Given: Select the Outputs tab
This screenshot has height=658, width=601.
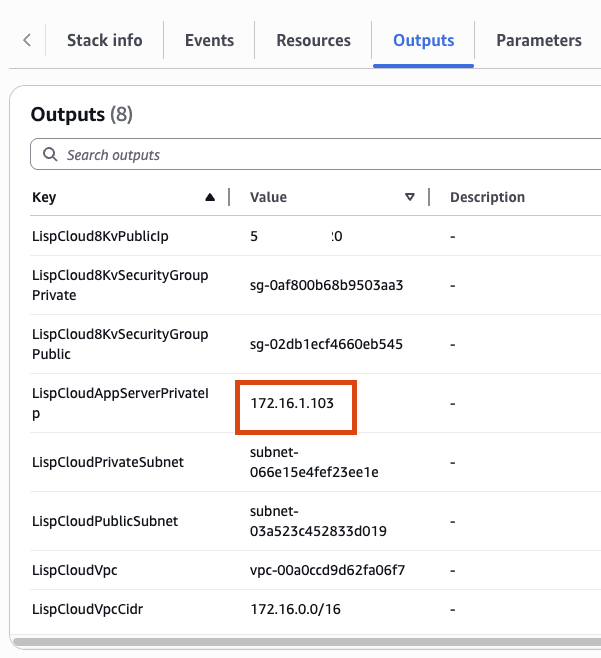Looking at the screenshot, I should [423, 40].
